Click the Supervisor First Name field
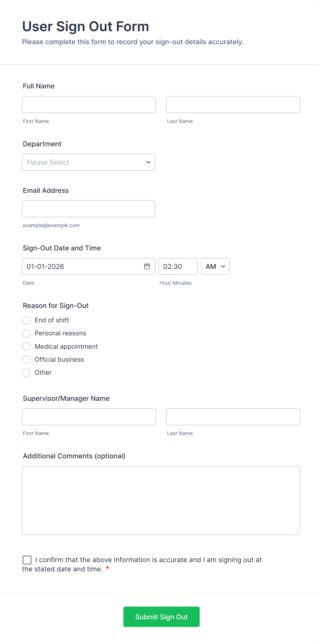319x644 pixels. 88,417
